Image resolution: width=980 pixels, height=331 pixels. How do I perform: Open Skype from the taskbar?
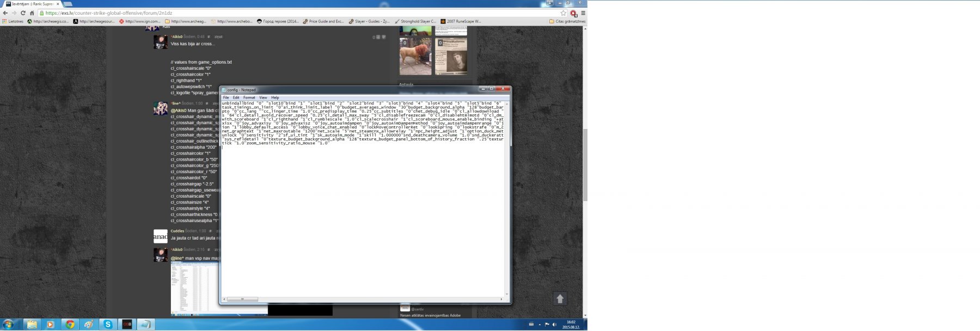point(108,324)
